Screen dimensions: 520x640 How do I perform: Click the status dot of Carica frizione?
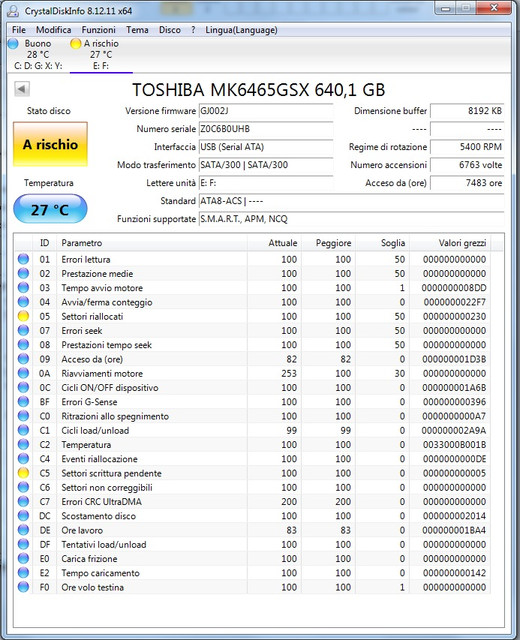(x=24, y=558)
